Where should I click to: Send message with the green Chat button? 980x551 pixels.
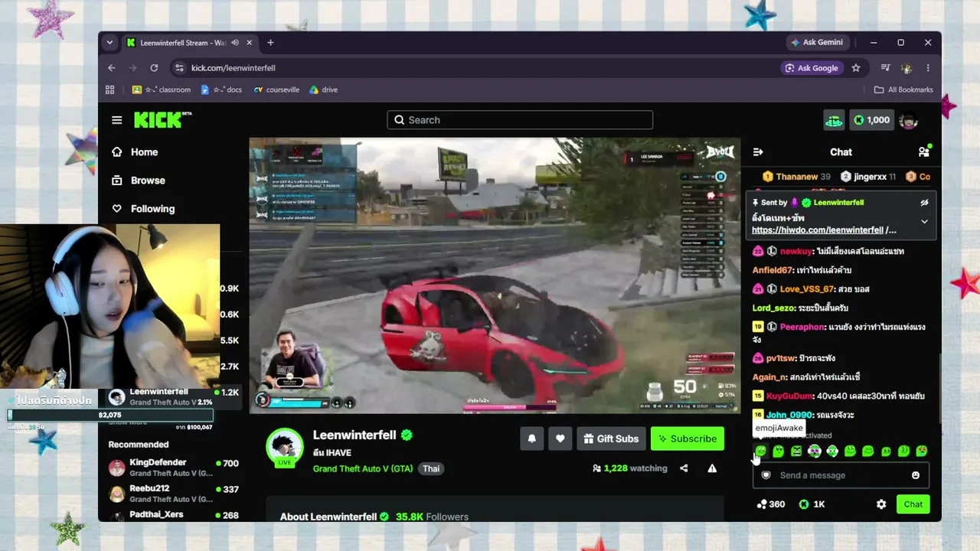click(x=913, y=504)
